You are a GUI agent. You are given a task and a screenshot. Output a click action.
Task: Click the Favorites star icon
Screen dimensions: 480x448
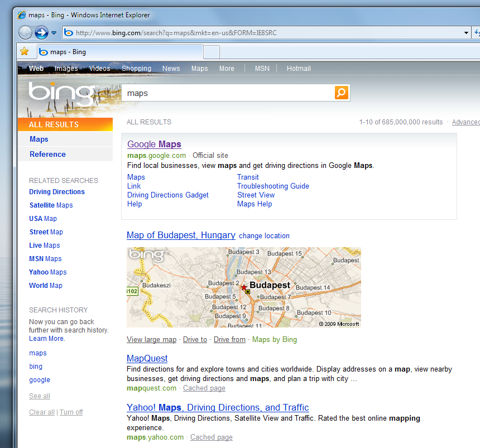click(25, 51)
